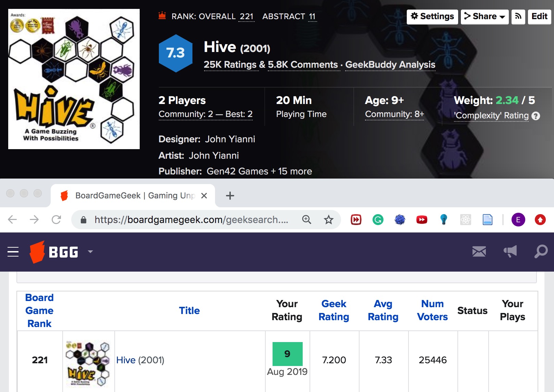Click the 7.3 rating hexagon
The height and width of the screenshot is (392, 554).
click(x=176, y=53)
